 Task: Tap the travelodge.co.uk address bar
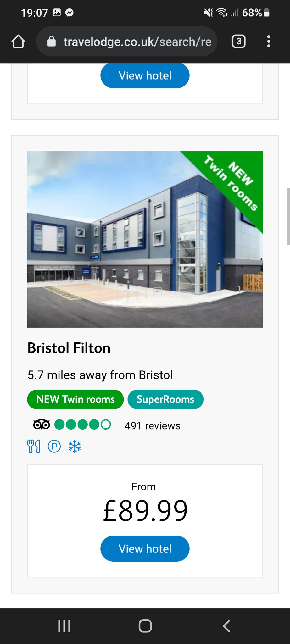(137, 42)
